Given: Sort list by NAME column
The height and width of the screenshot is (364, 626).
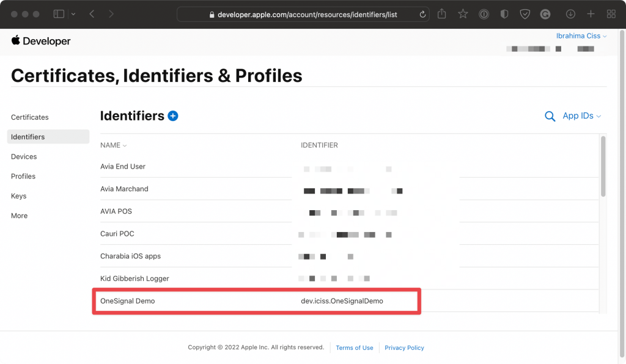Looking at the screenshot, I should point(113,145).
